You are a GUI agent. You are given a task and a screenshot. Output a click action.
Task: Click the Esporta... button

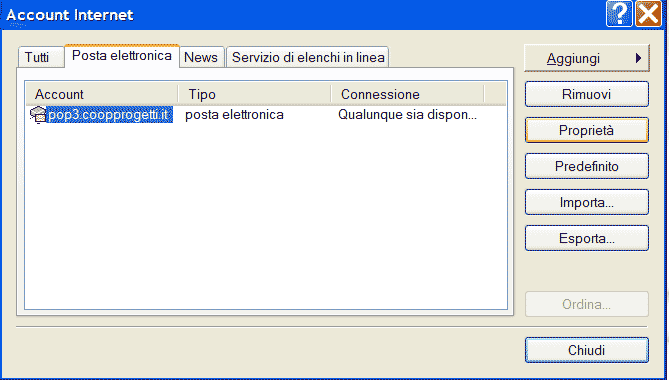pyautogui.click(x=587, y=238)
